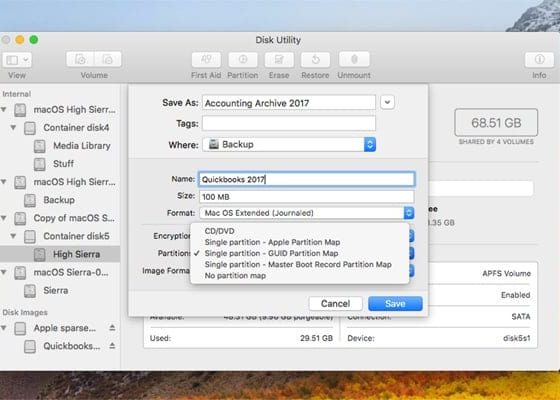Collapse the Container disk5 tree row
This screenshot has height=400, width=560.
(x=14, y=236)
